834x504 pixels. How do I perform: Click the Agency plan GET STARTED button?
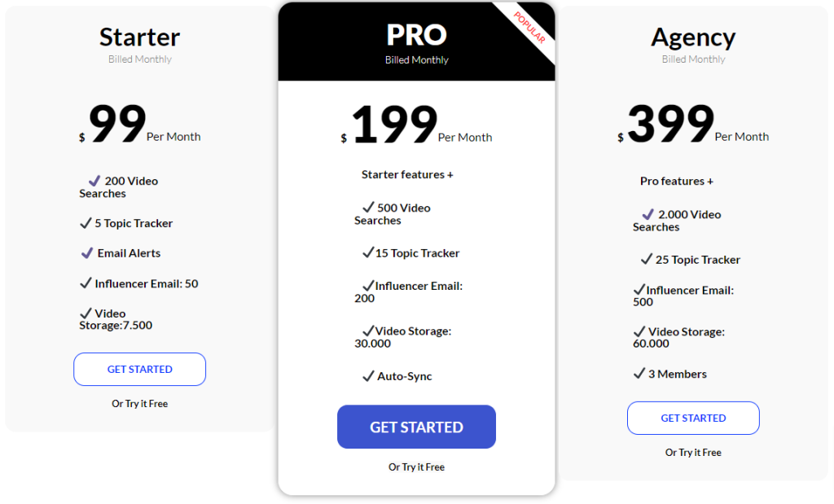[693, 418]
